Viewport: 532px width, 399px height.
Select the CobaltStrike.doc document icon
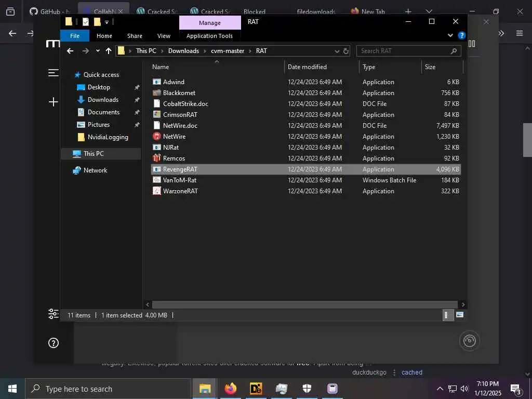157,103
